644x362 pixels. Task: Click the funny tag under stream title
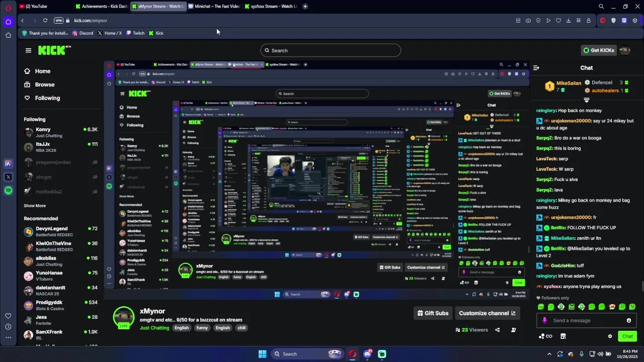click(x=202, y=328)
